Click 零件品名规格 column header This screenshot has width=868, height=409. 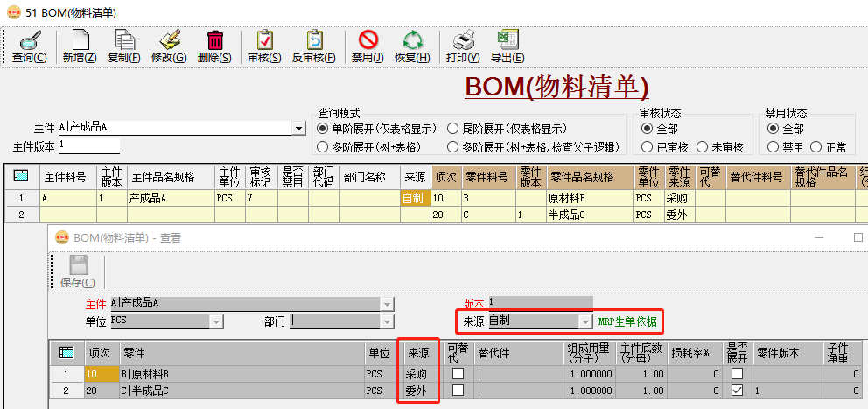590,177
